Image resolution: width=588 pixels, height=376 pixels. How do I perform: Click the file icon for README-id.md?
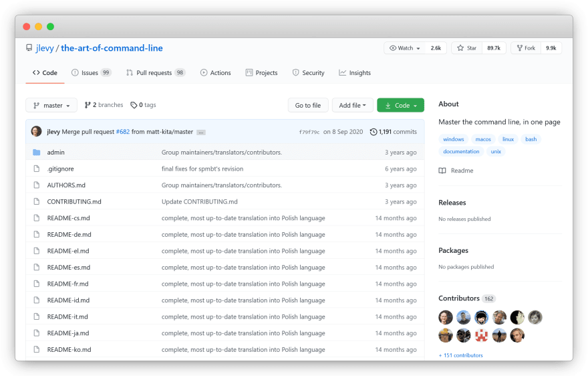36,300
